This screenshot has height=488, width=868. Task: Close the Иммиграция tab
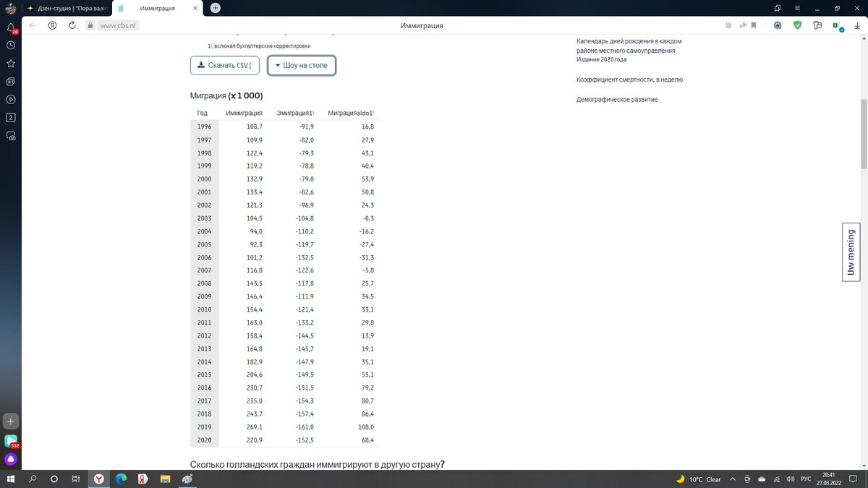click(x=196, y=7)
